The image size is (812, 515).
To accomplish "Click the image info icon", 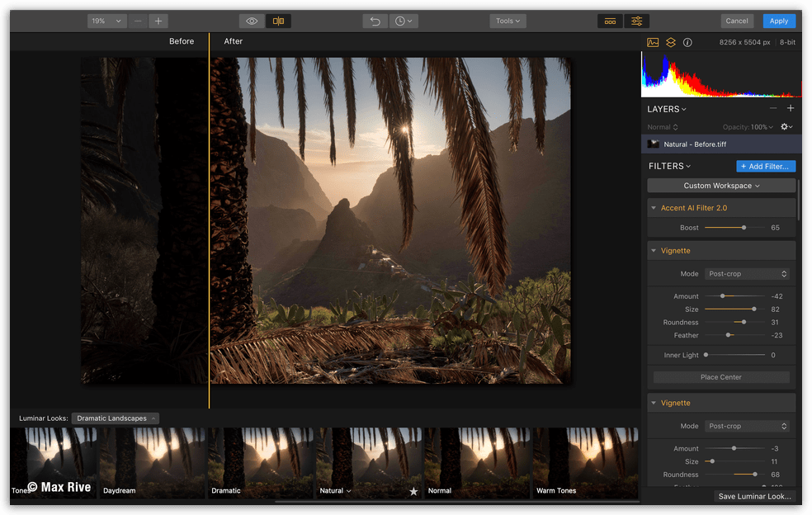I will 687,41.
